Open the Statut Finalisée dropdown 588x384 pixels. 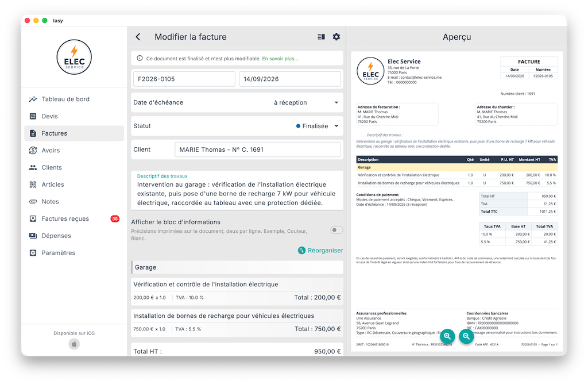237,126
